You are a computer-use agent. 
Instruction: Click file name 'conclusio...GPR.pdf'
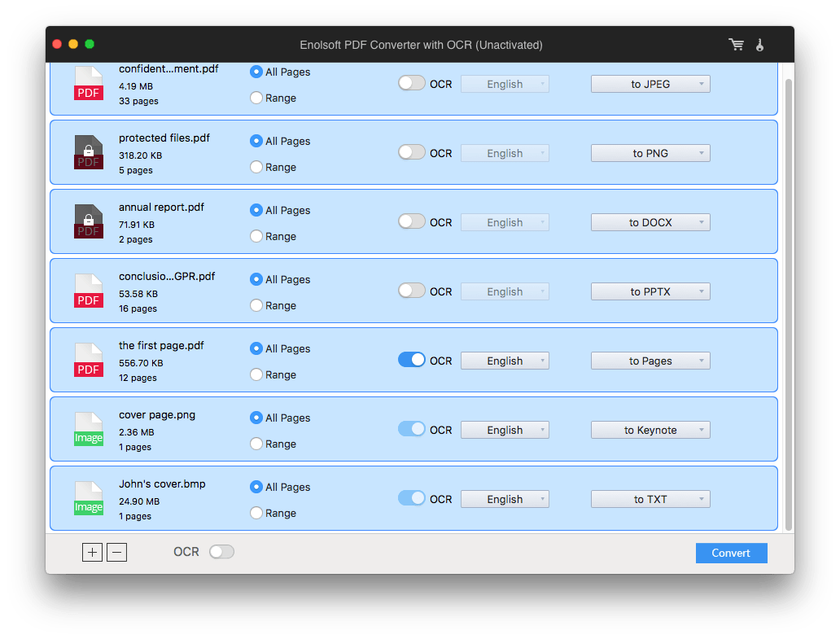[x=167, y=277]
